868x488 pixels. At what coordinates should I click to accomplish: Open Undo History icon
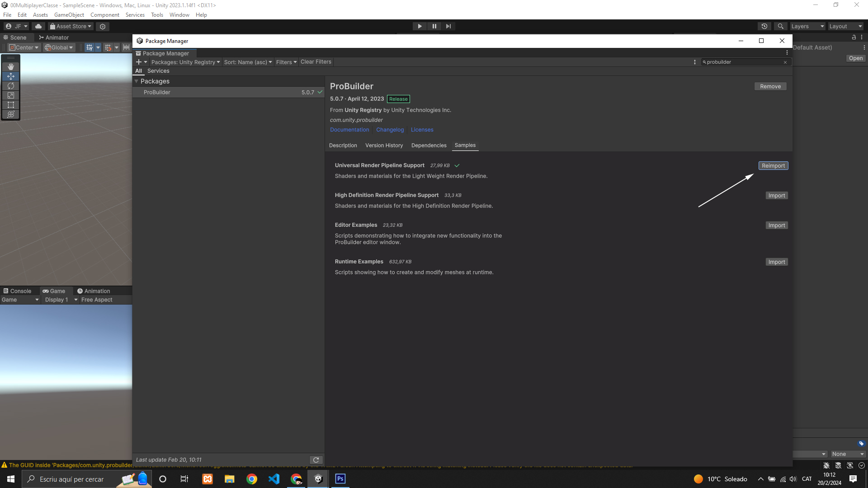click(x=764, y=26)
